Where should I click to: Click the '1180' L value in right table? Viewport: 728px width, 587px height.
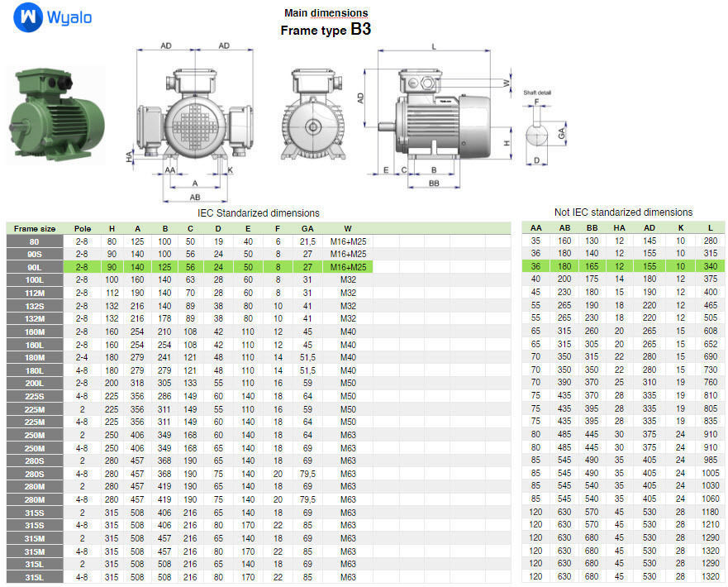[711, 512]
